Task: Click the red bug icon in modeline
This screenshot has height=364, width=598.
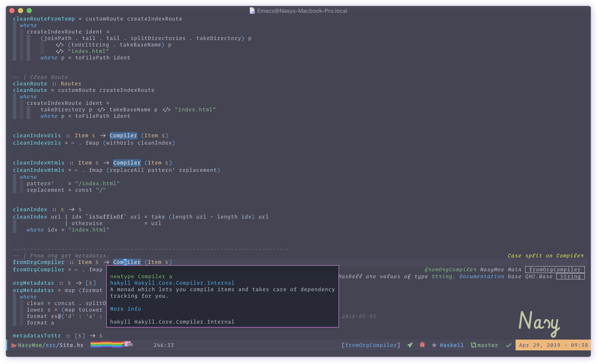Action: 422,345
